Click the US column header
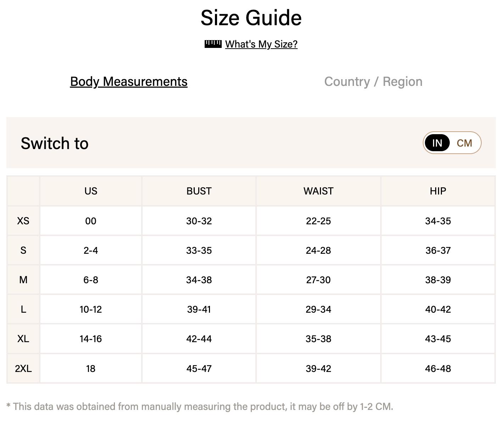504x422 pixels. (x=90, y=191)
